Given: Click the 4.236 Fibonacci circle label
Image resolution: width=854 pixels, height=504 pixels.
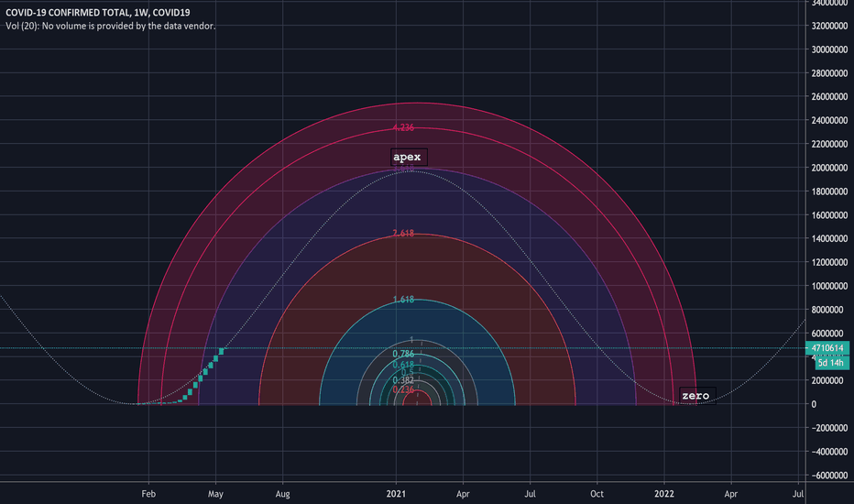Looking at the screenshot, I should pos(403,127).
